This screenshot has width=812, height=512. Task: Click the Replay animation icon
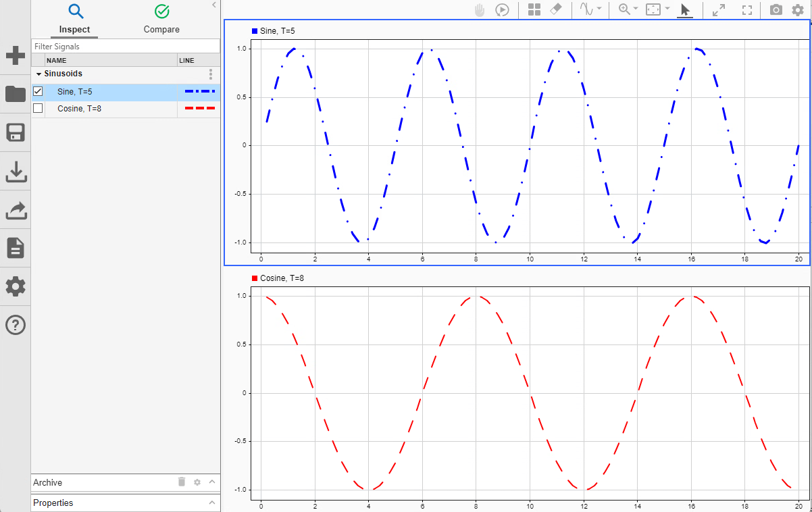pyautogui.click(x=502, y=9)
